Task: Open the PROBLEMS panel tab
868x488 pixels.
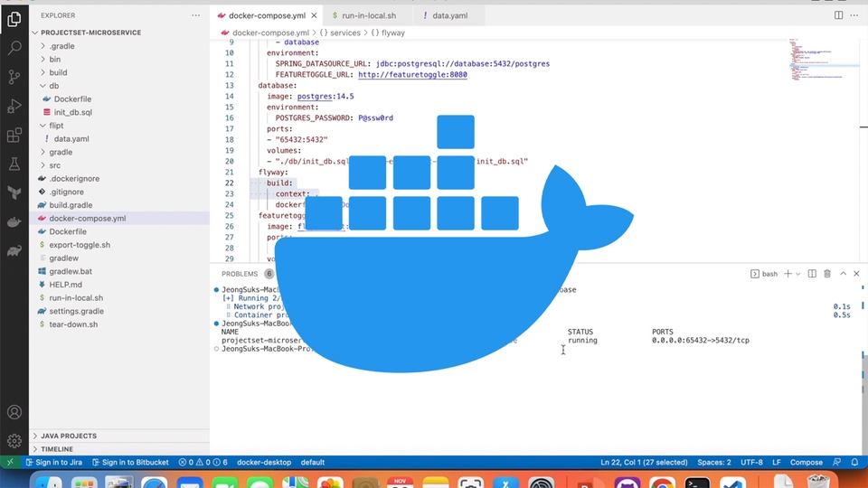Action: click(x=240, y=274)
